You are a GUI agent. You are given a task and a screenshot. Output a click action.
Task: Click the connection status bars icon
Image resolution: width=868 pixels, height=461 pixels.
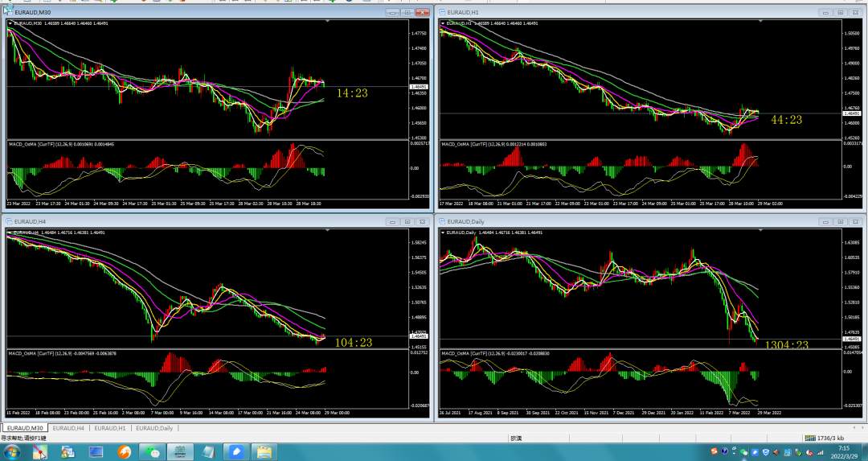tap(810, 438)
